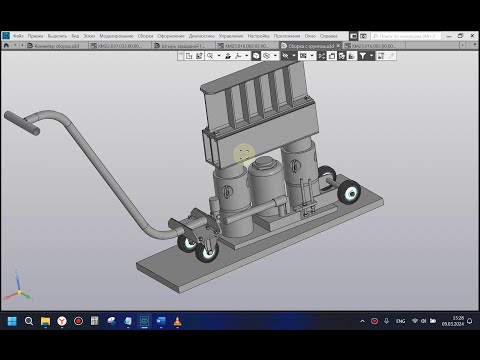The width and height of the screenshot is (480, 360).
Task: Open the Правка menu
Action: tap(35, 36)
